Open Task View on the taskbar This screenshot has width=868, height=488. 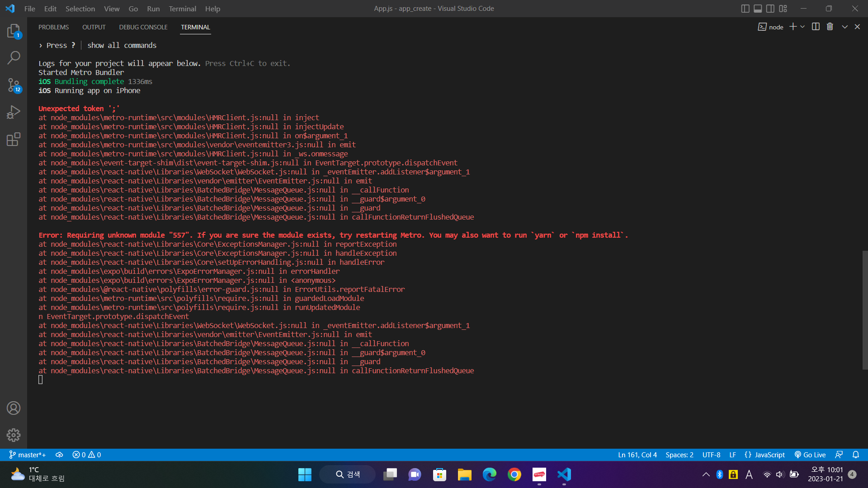(390, 474)
